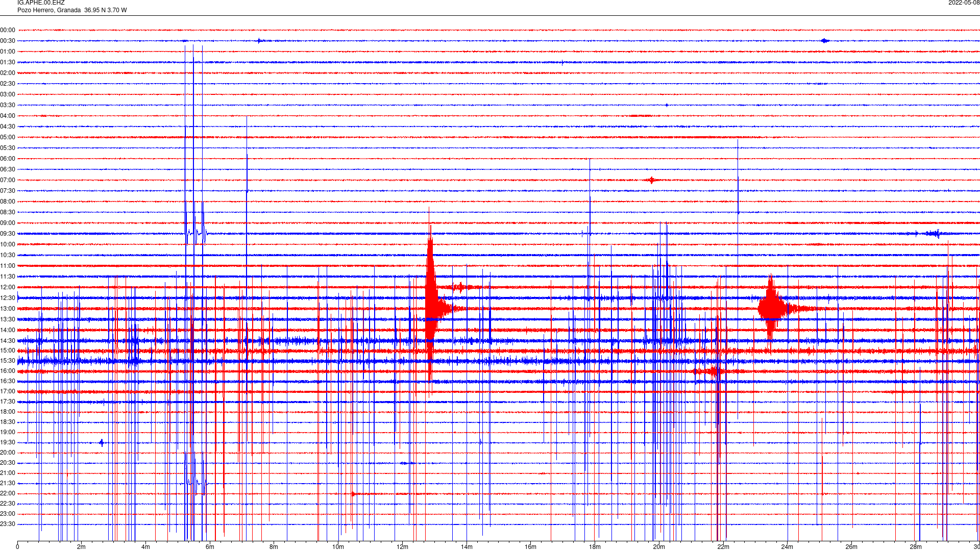
Task: Select the 15:30 trace time label
Action: pos(8,361)
